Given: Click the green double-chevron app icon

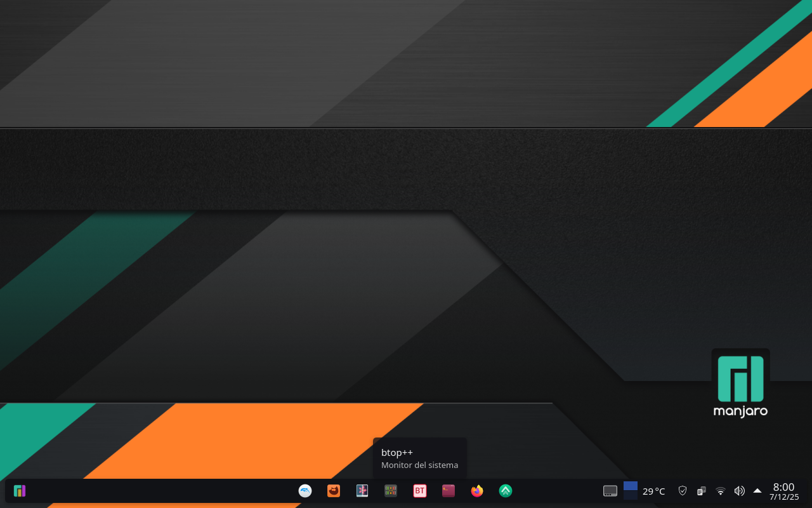Looking at the screenshot, I should (506, 491).
